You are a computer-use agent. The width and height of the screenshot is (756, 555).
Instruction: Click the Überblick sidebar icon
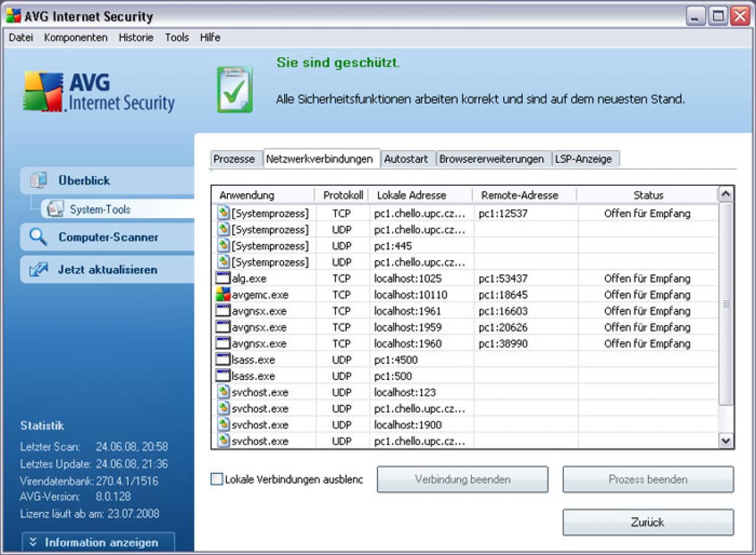[38, 180]
